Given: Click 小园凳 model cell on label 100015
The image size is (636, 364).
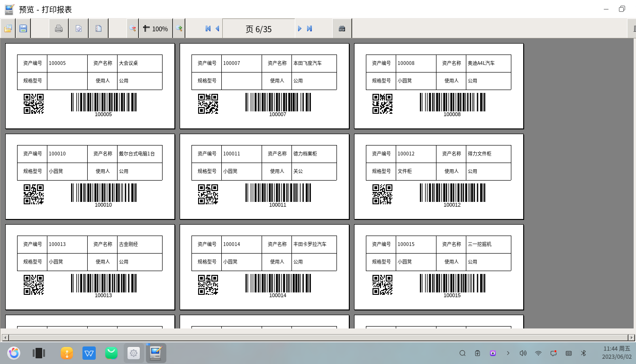Looking at the screenshot, I should tap(416, 262).
